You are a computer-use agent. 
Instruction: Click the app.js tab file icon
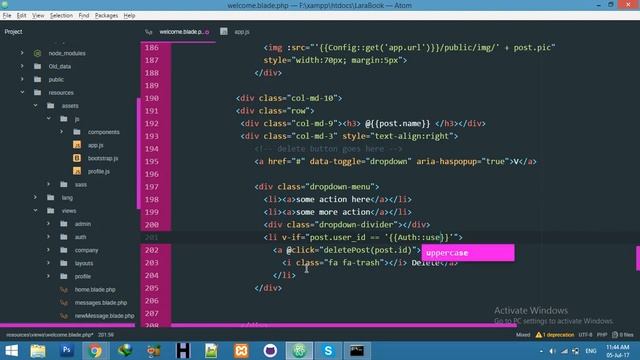pyautogui.click(x=224, y=31)
